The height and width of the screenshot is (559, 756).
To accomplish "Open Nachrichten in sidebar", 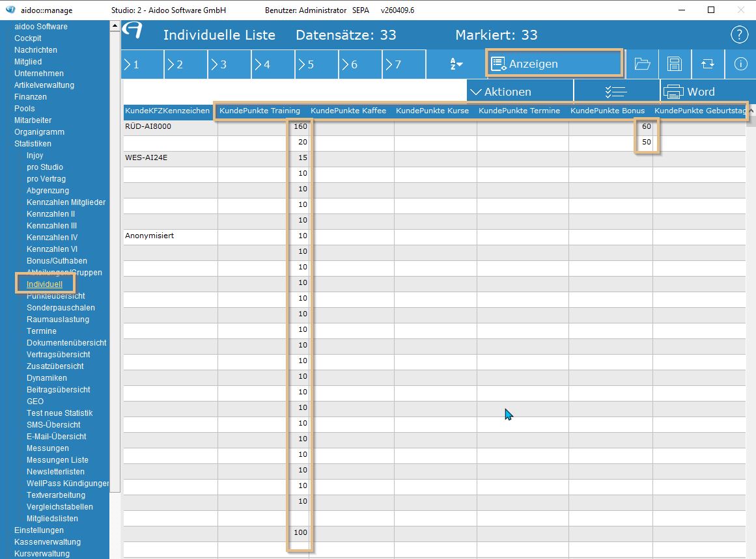I will pyautogui.click(x=36, y=50).
